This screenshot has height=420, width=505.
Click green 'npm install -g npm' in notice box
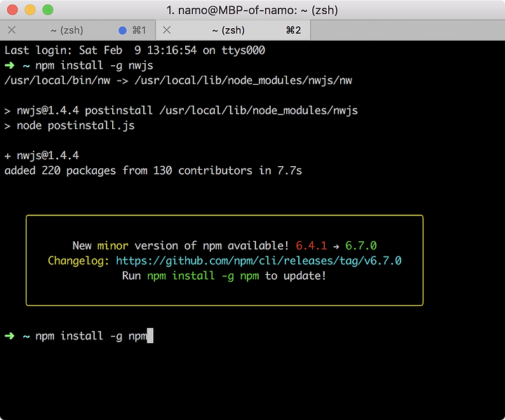tap(203, 276)
